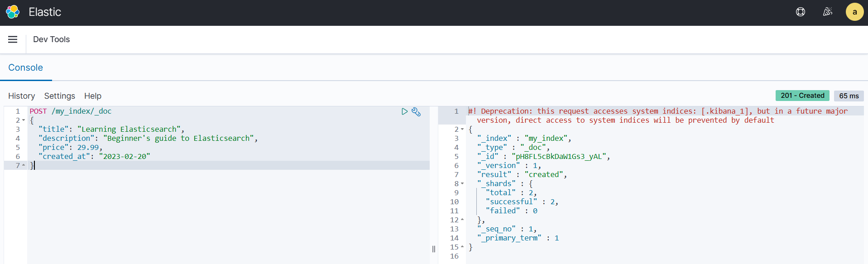Collapse the fold arrow at request line 7
Viewport: 868px width, 264px height.
[x=24, y=166]
